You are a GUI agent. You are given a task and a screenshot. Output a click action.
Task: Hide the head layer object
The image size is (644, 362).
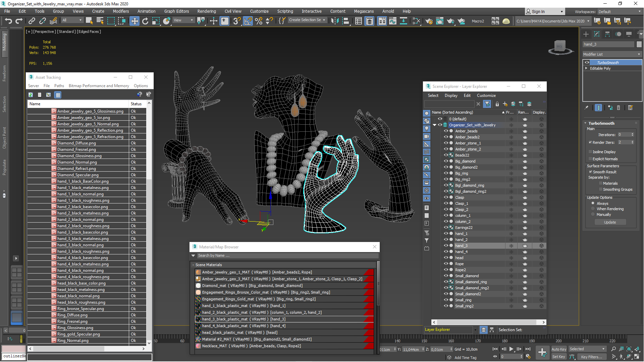pyautogui.click(x=446, y=258)
